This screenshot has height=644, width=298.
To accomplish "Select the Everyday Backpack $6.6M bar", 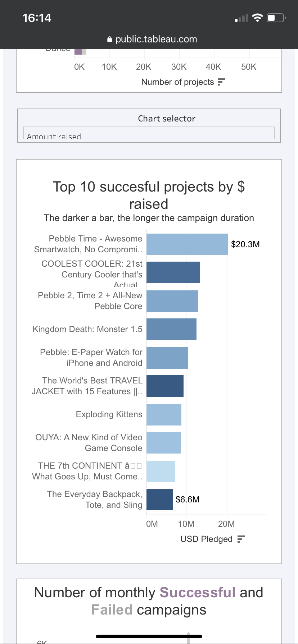I will tap(159, 500).
